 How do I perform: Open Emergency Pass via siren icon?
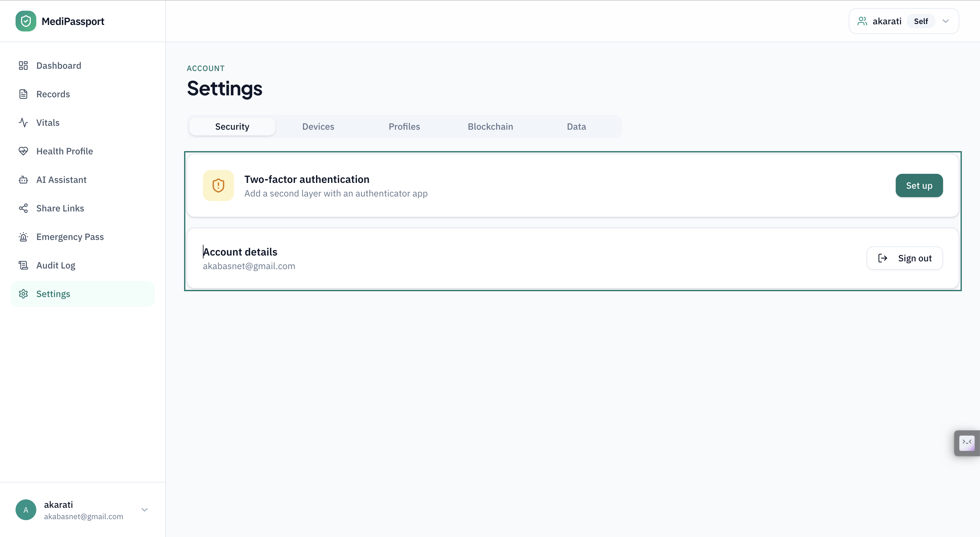[23, 237]
